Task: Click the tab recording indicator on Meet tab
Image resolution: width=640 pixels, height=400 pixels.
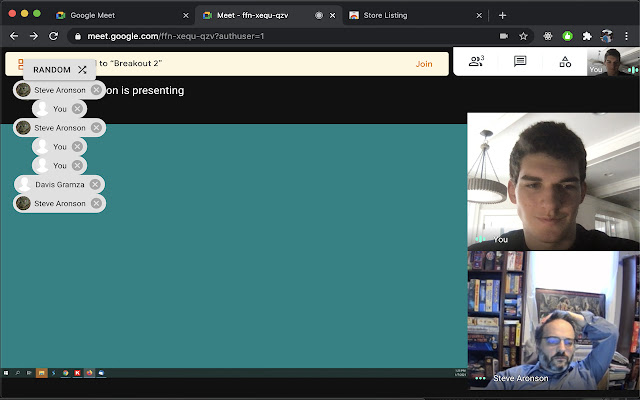Action: pyautogui.click(x=319, y=16)
